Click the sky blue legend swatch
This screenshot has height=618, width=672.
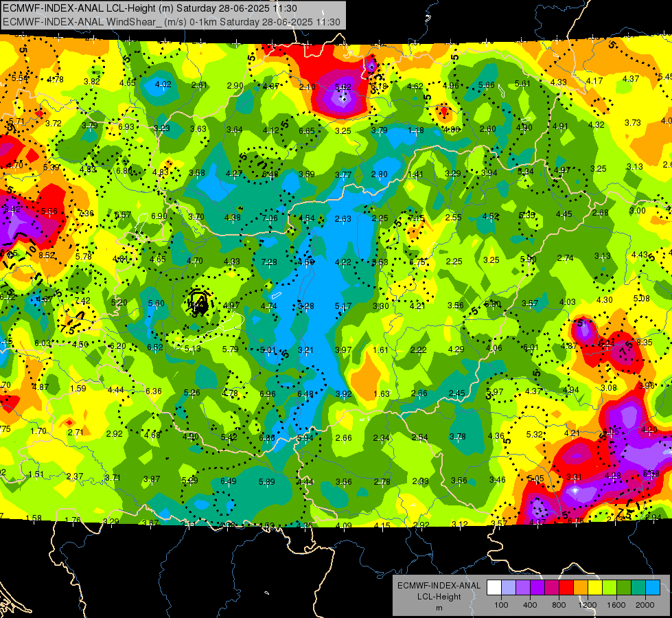[x=652, y=588]
